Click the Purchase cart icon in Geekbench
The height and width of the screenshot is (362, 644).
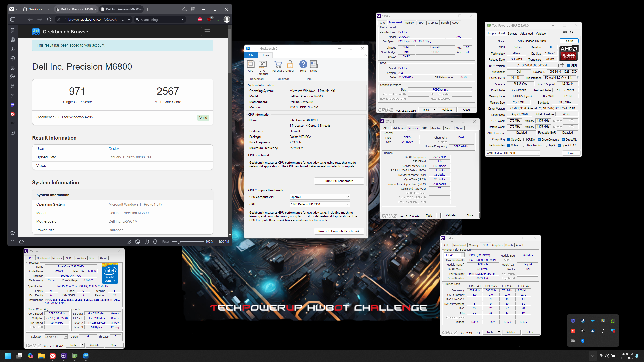click(x=278, y=66)
